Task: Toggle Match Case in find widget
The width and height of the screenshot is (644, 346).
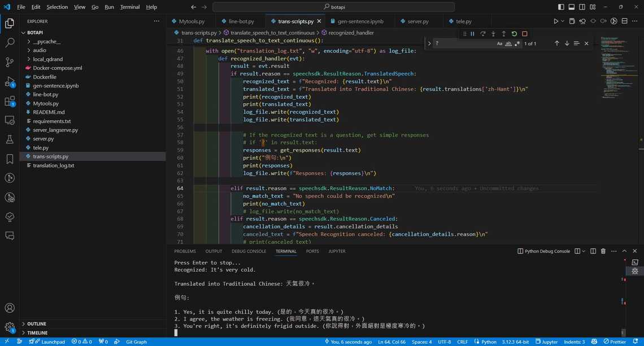Action: (499, 43)
